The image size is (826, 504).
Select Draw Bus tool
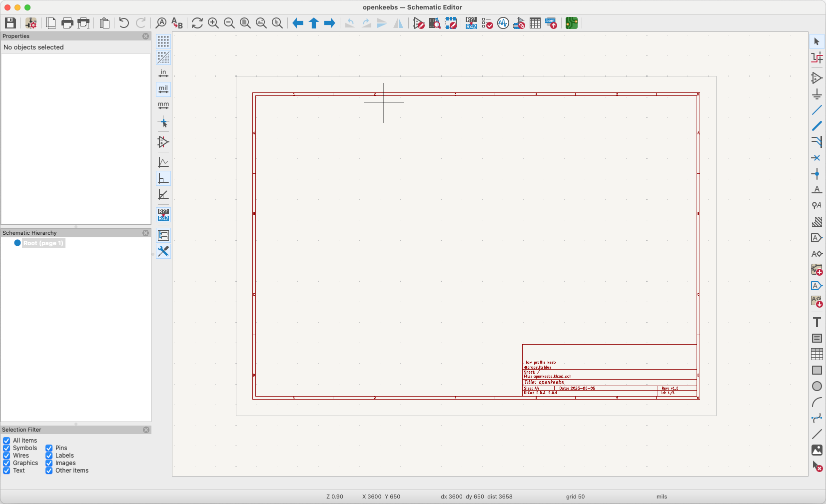(817, 126)
